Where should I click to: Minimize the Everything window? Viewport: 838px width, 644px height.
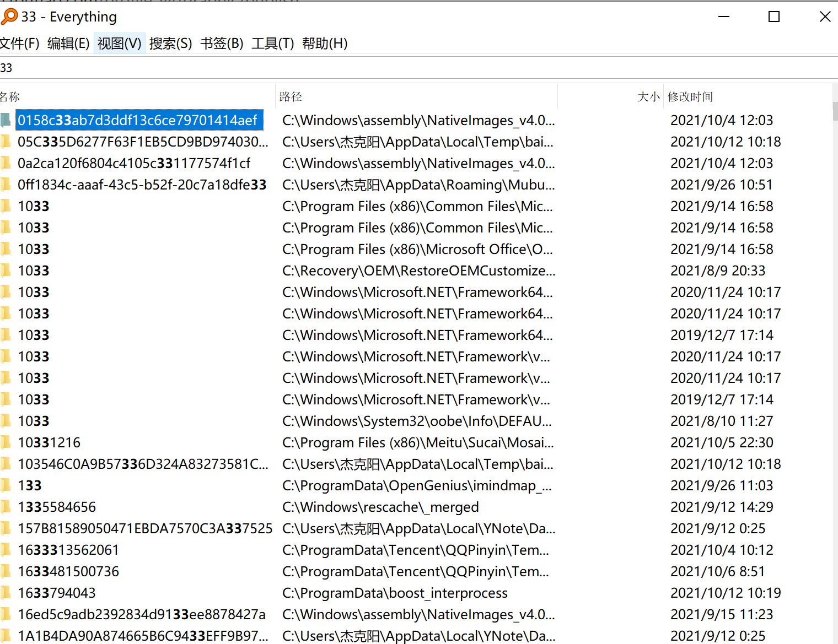724,17
